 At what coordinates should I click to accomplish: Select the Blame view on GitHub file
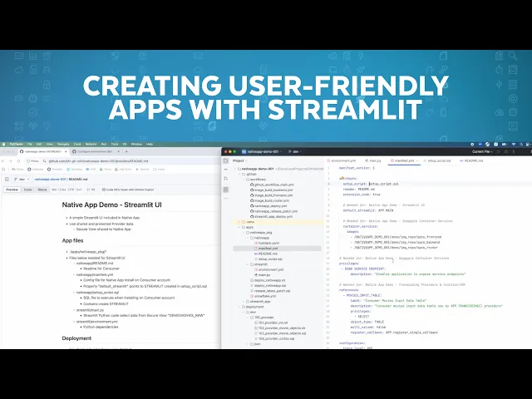coord(42,190)
